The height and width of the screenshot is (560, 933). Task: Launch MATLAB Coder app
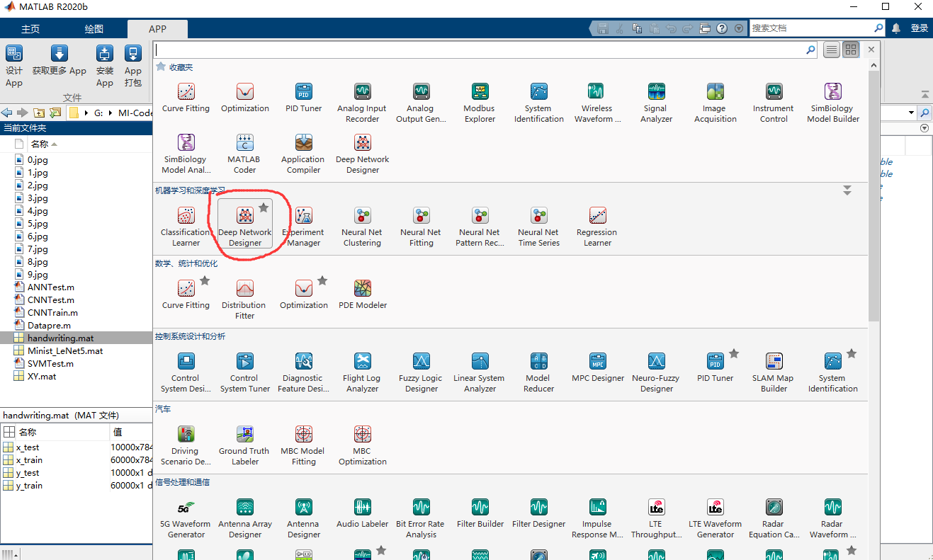244,154
